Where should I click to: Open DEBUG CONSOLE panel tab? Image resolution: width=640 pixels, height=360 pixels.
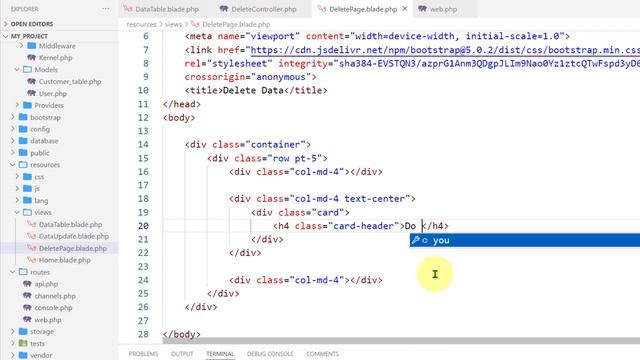pyautogui.click(x=270, y=354)
